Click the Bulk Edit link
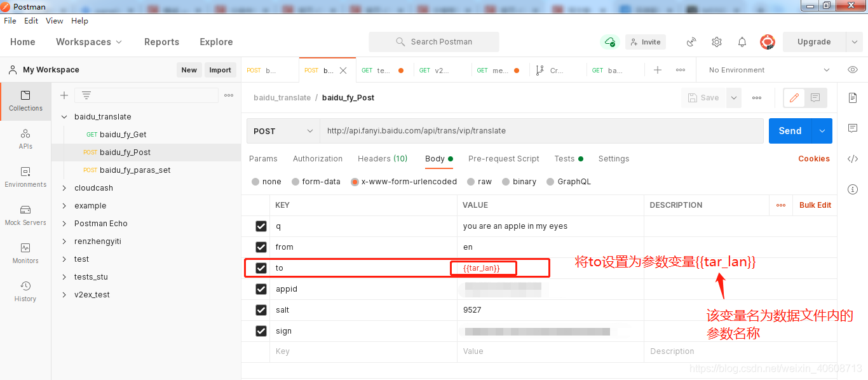Image resolution: width=868 pixels, height=380 pixels. tap(815, 205)
